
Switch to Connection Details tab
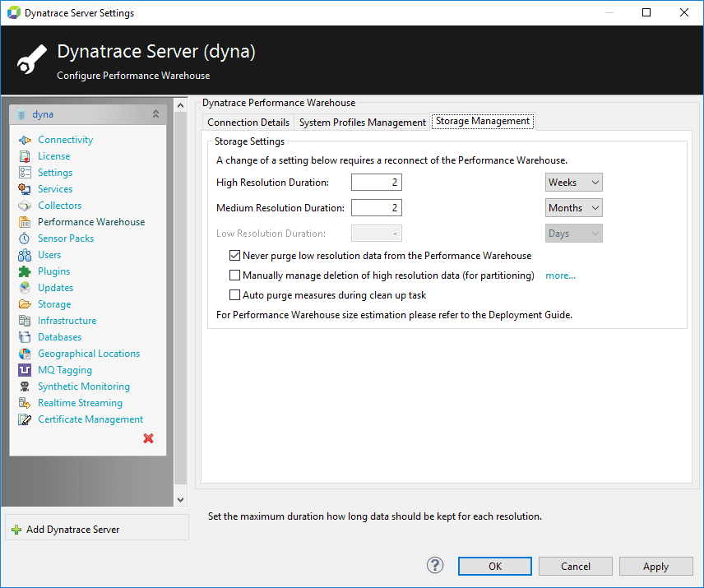[248, 123]
